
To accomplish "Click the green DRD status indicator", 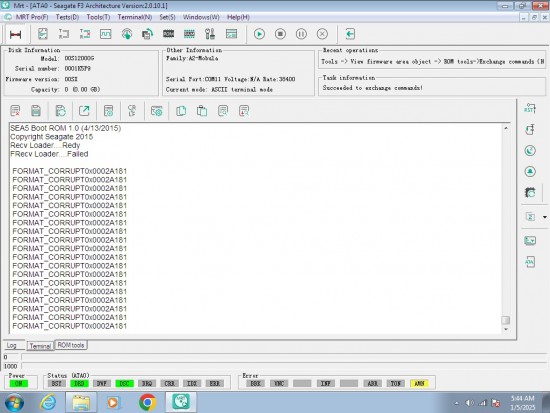I will tap(79, 384).
